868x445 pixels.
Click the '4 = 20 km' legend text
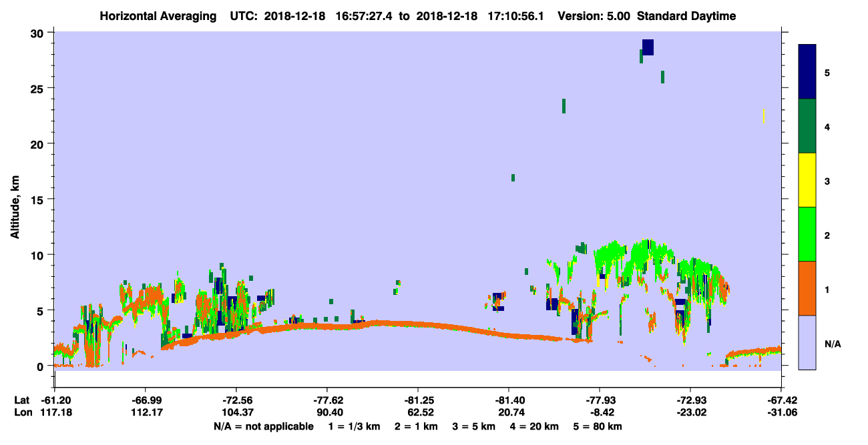533,426
